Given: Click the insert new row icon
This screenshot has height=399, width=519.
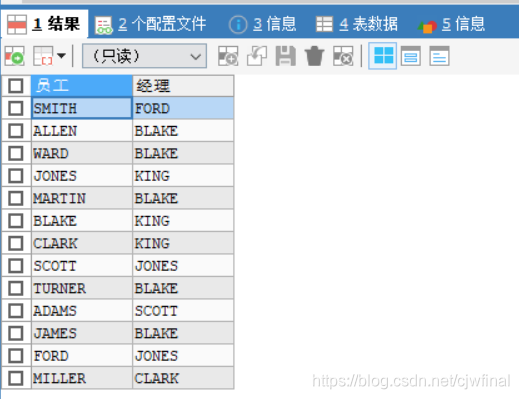Looking at the screenshot, I should pyautogui.click(x=228, y=56).
